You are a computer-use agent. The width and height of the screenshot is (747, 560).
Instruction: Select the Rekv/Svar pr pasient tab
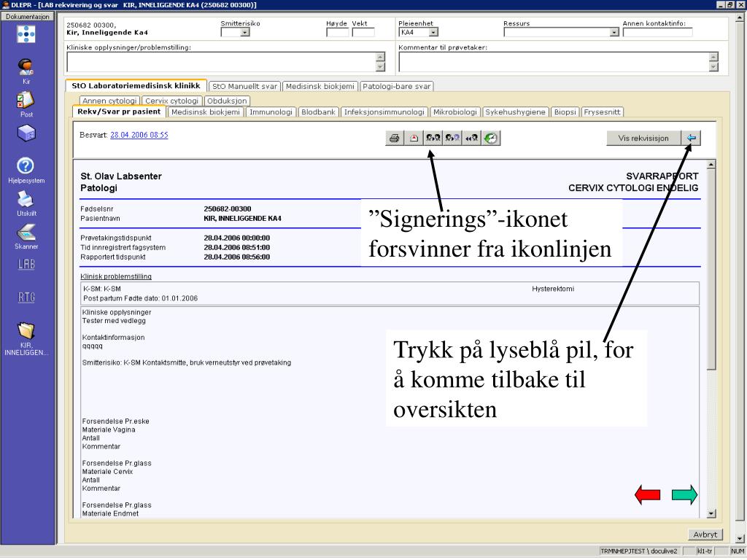click(119, 112)
